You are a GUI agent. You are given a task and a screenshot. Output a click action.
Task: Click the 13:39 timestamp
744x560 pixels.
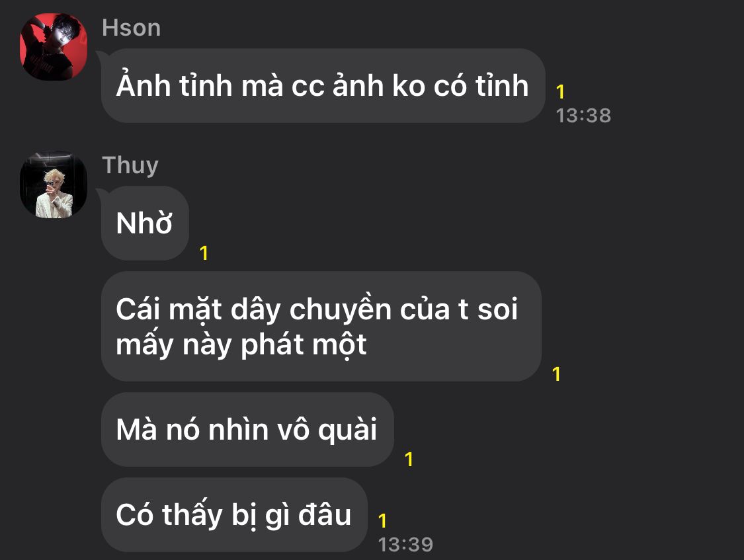405,544
